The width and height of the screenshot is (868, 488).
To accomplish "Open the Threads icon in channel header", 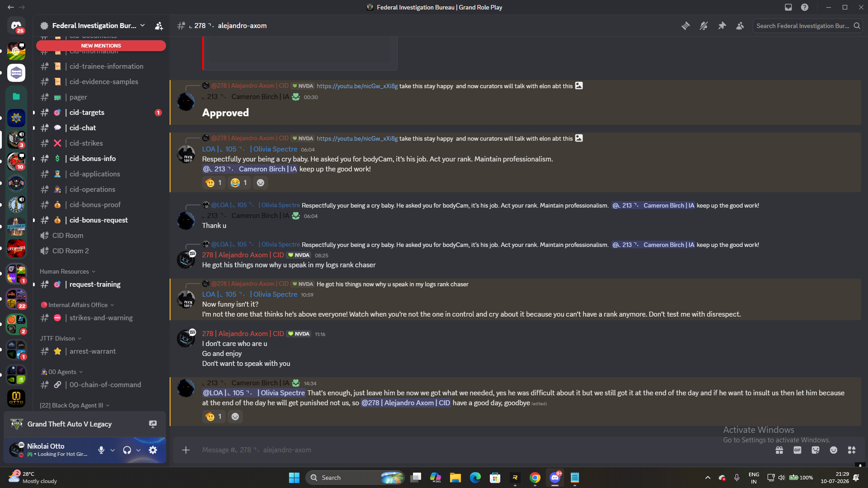I will click(x=686, y=26).
